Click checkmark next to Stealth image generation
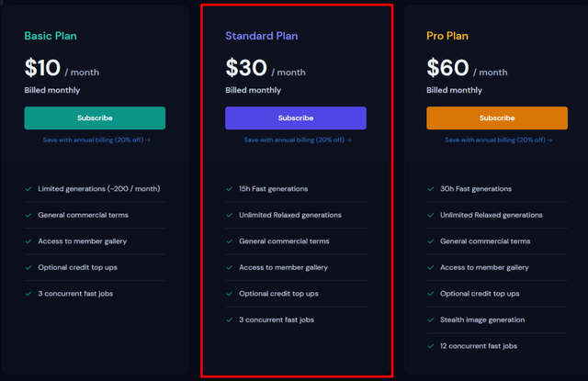Image resolution: width=588 pixels, height=381 pixels. pos(431,319)
